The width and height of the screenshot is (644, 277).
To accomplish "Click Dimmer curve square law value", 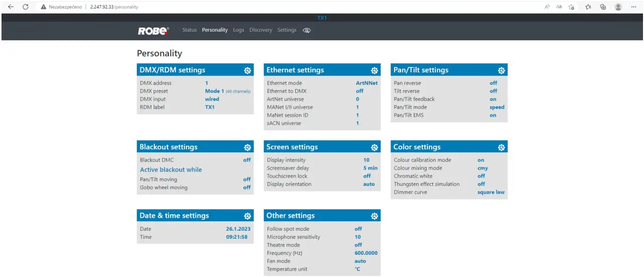I will click(491, 192).
